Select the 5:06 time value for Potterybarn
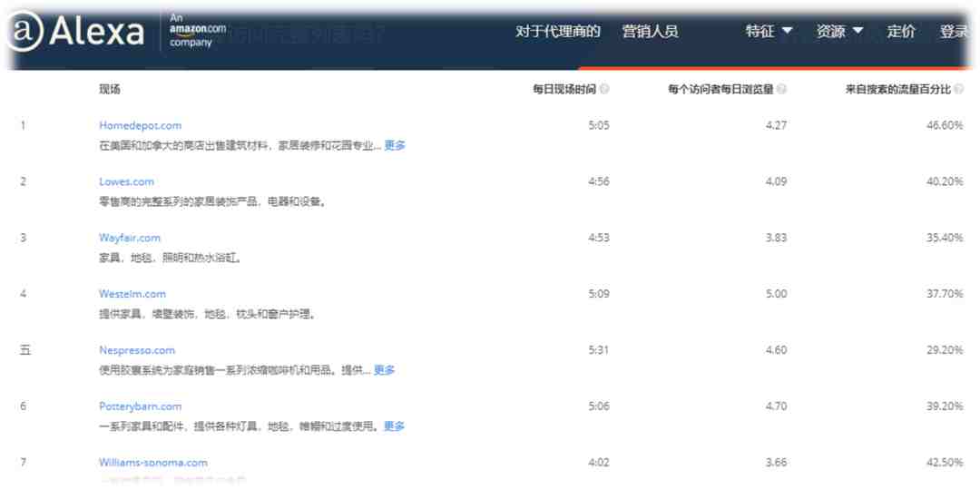This screenshot has width=980, height=489. [598, 406]
